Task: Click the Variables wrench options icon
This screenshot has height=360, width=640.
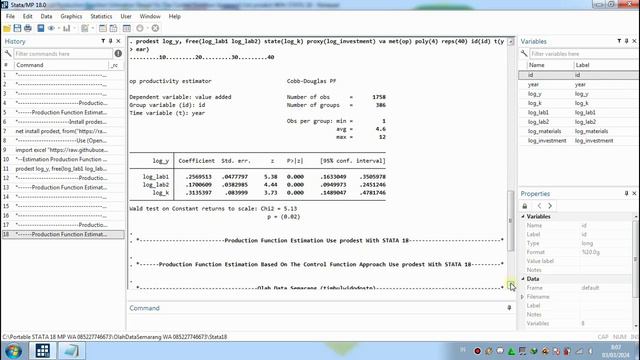Action: (x=524, y=53)
